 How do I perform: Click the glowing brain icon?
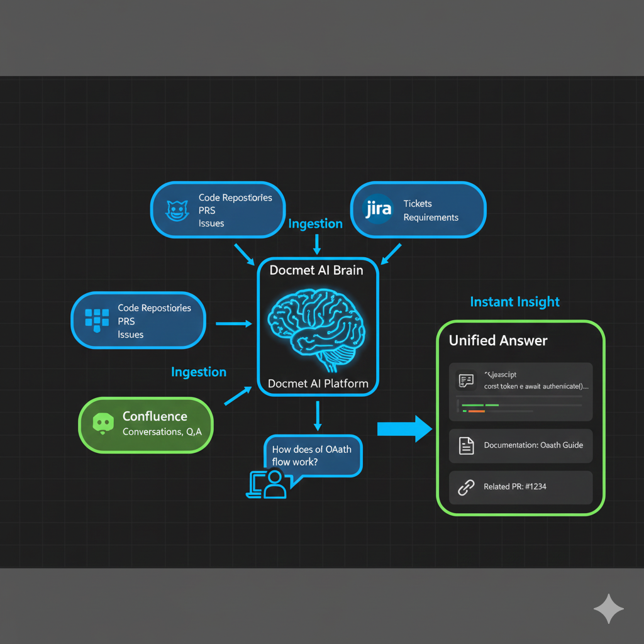point(318,327)
